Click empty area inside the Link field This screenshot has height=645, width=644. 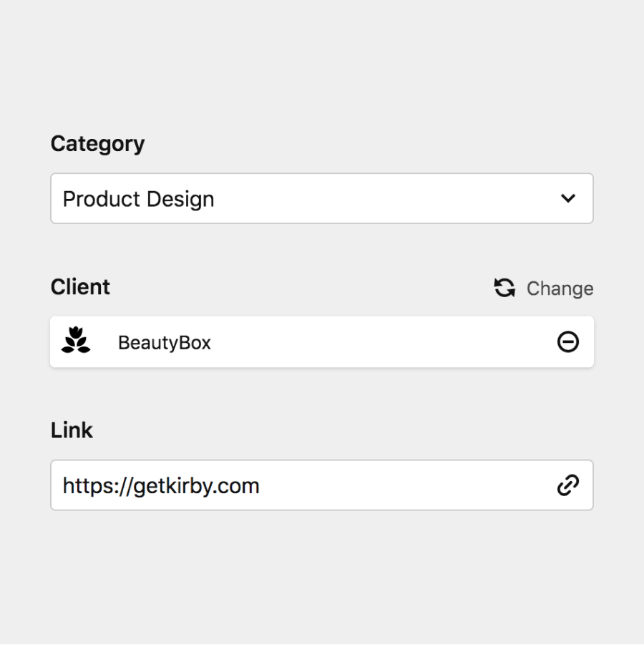407,485
